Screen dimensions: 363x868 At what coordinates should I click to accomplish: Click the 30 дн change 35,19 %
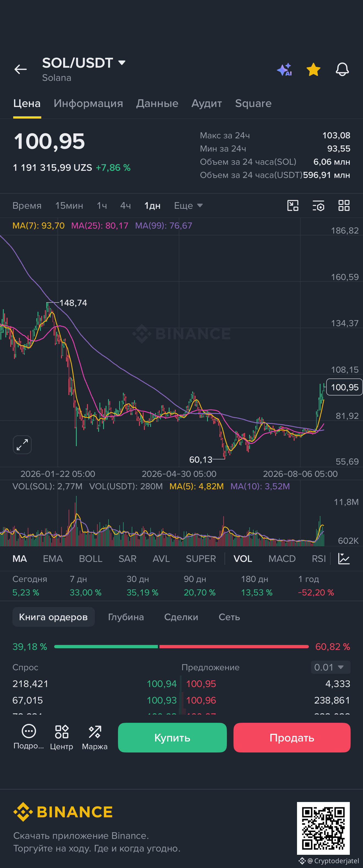142,592
